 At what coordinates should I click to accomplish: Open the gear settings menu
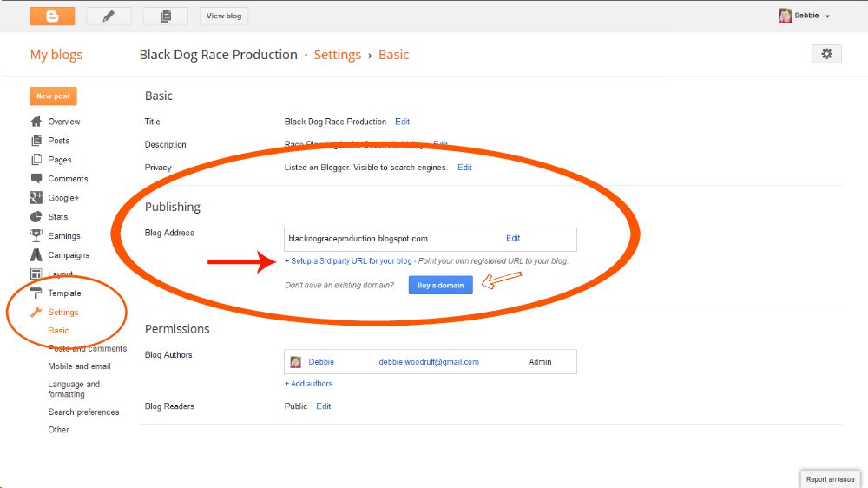pos(826,54)
